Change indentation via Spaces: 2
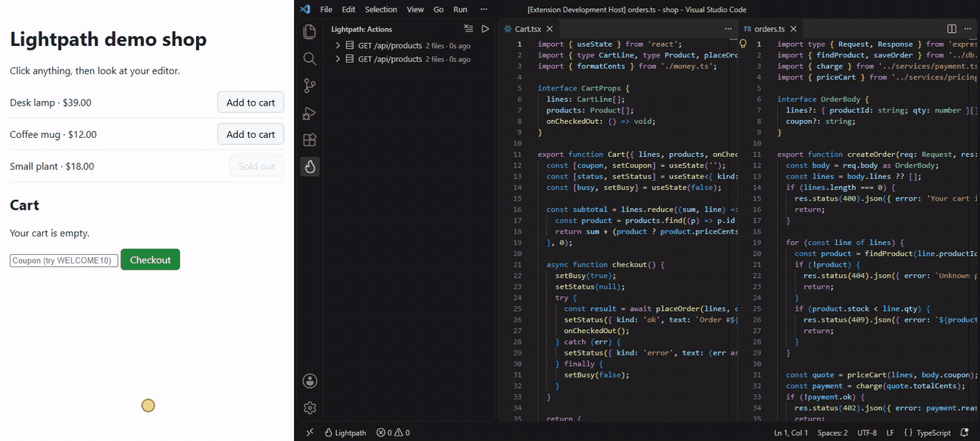The image size is (980, 441). click(832, 433)
